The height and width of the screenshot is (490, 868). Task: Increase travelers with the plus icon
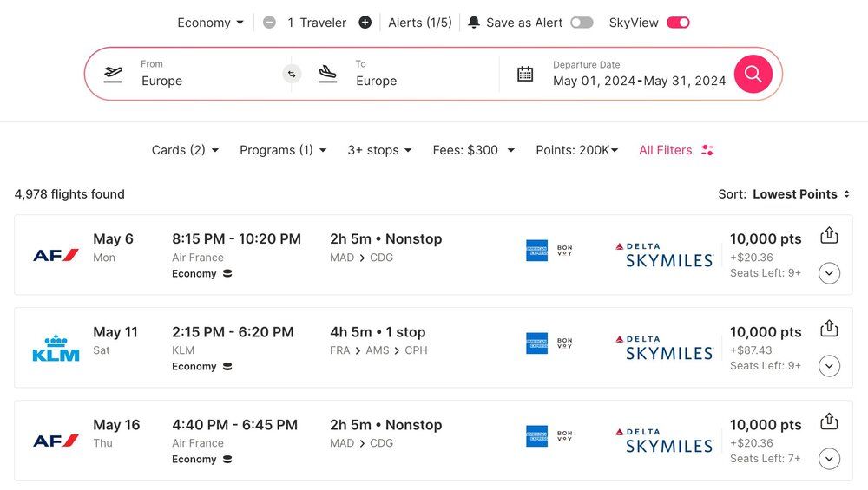click(365, 23)
